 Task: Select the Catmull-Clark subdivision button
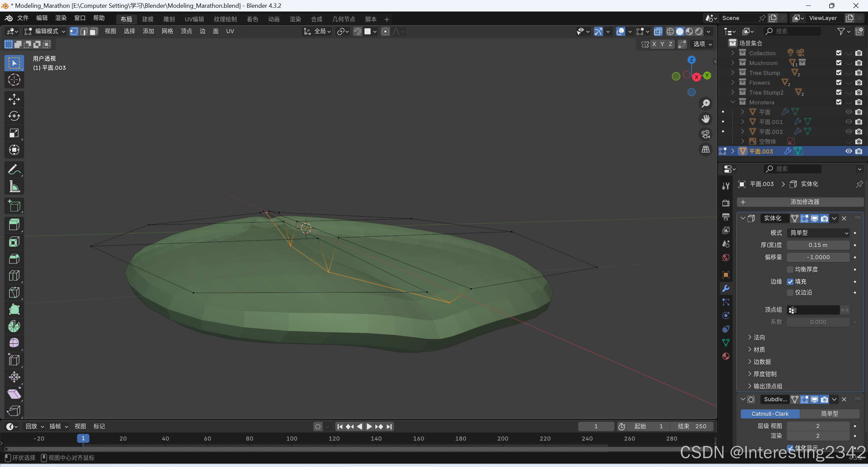click(770, 414)
